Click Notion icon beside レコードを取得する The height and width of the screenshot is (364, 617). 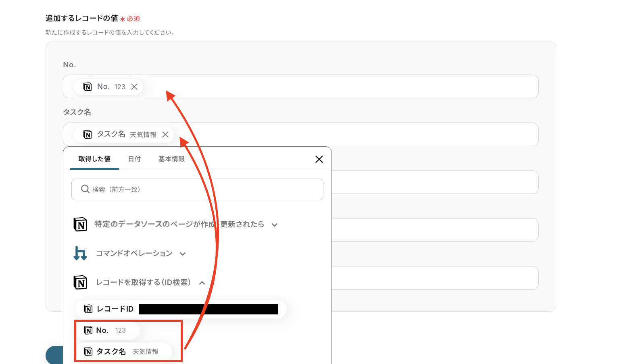80,282
